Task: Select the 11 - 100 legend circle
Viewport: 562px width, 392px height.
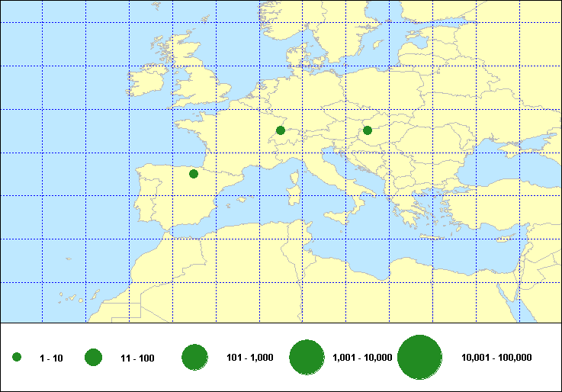Action: pyautogui.click(x=94, y=358)
